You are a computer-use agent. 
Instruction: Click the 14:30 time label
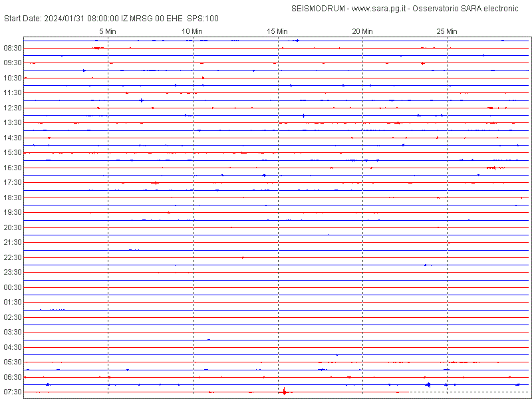[x=13, y=138]
